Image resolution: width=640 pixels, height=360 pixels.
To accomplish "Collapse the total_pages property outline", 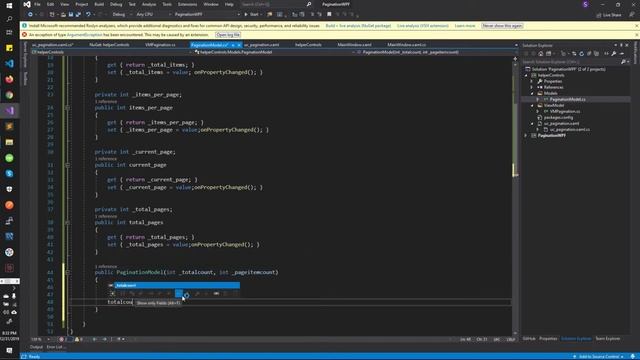I will click(67, 223).
